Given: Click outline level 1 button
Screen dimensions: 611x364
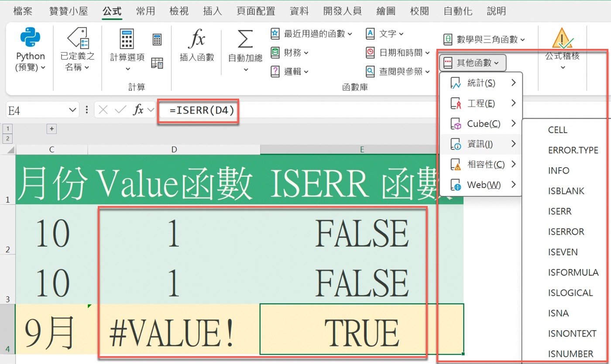Looking at the screenshot, I should coord(7,129).
